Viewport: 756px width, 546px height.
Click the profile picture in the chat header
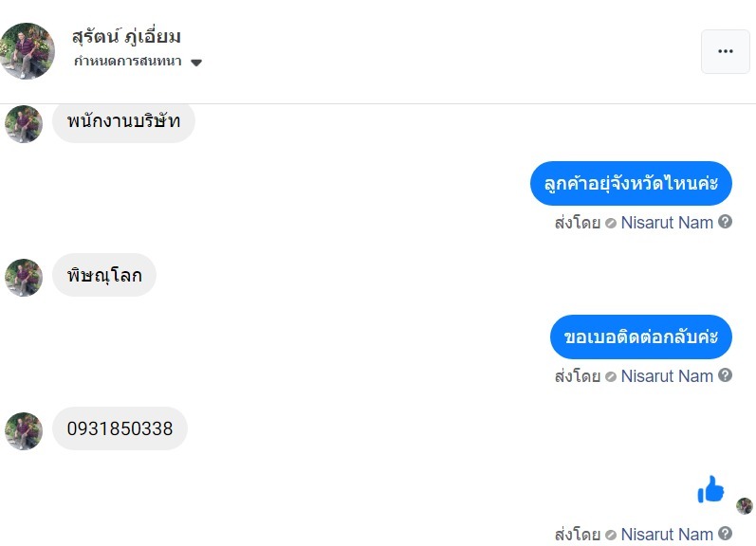(x=27, y=51)
